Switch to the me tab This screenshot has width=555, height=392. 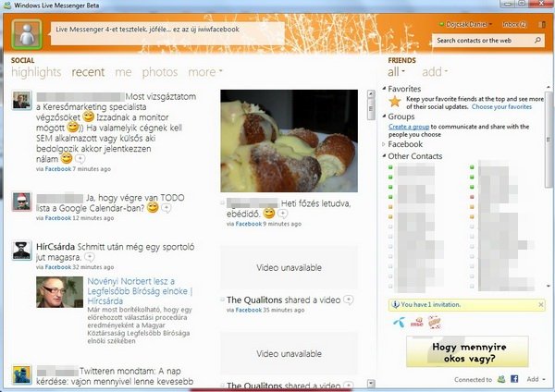(x=123, y=72)
